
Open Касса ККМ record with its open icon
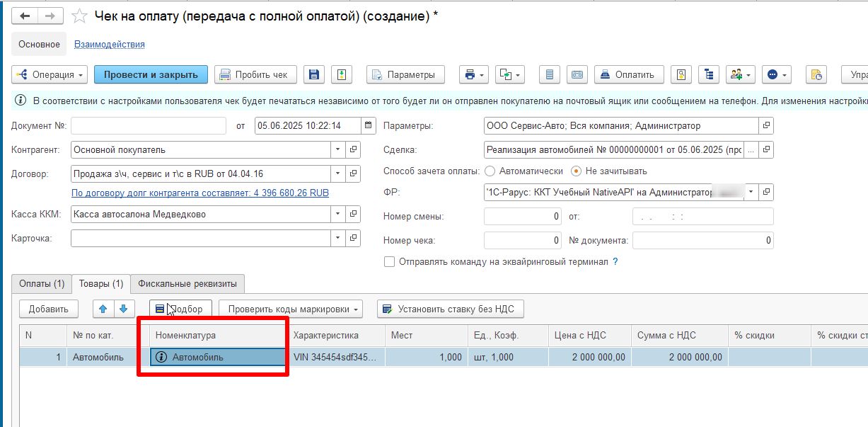[x=354, y=215]
